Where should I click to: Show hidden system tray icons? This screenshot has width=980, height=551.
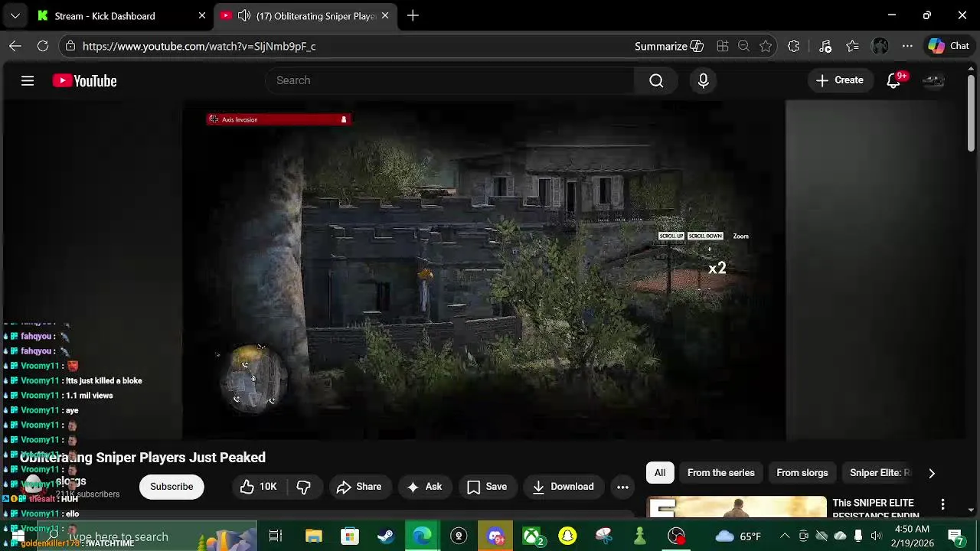click(x=785, y=536)
